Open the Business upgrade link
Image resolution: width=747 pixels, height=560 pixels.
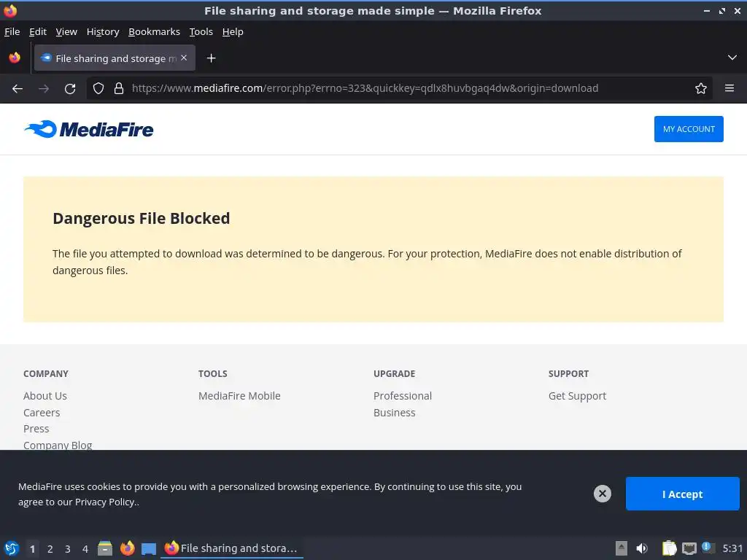coord(394,413)
